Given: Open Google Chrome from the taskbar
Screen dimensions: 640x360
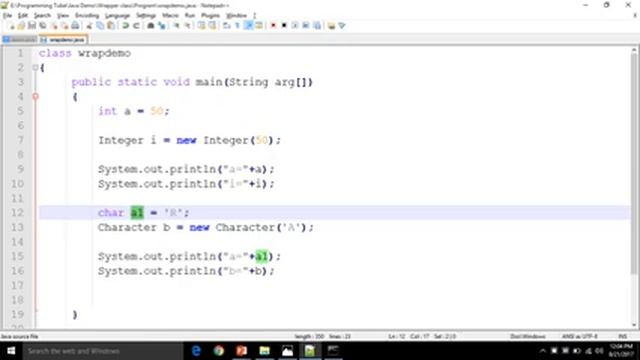Looking at the screenshot, I should coord(219,351).
